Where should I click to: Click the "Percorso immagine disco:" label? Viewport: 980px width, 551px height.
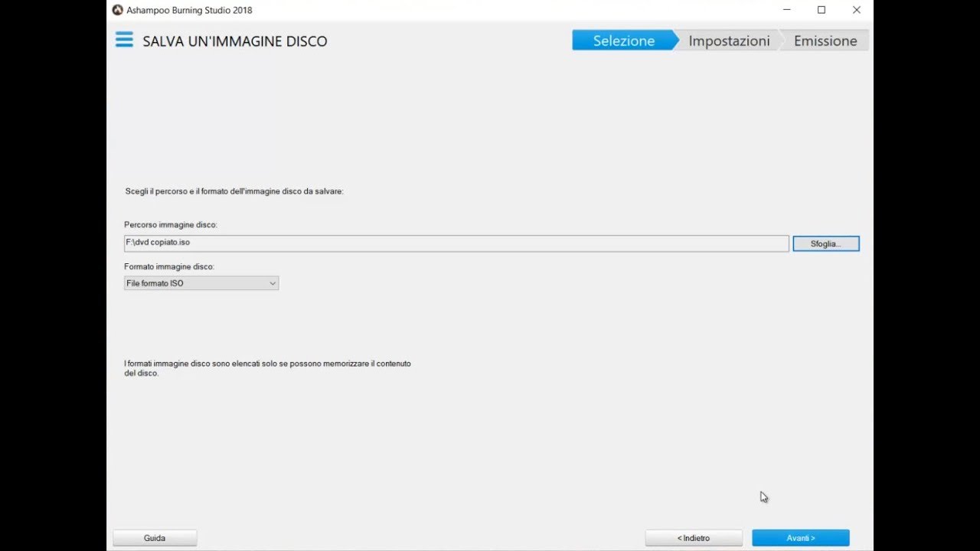[x=171, y=225]
